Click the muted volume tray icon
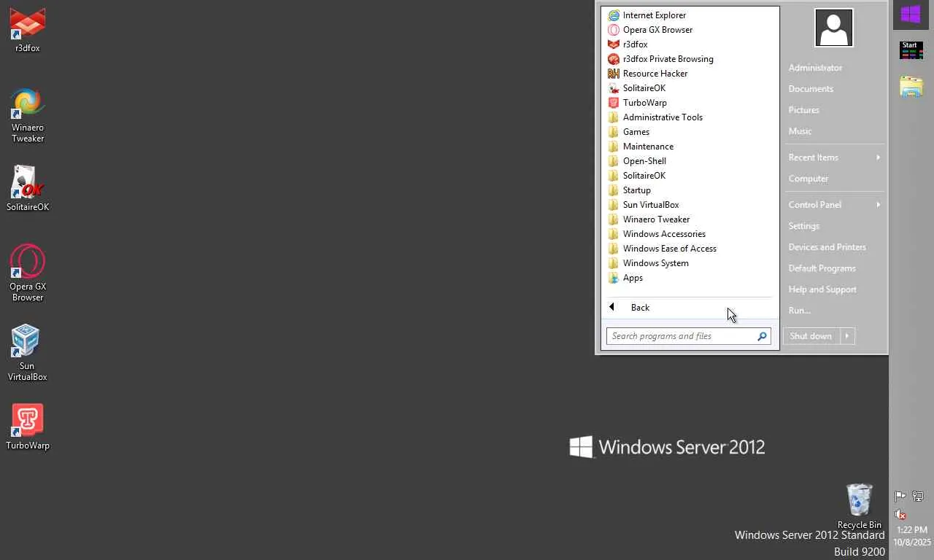 click(x=900, y=514)
